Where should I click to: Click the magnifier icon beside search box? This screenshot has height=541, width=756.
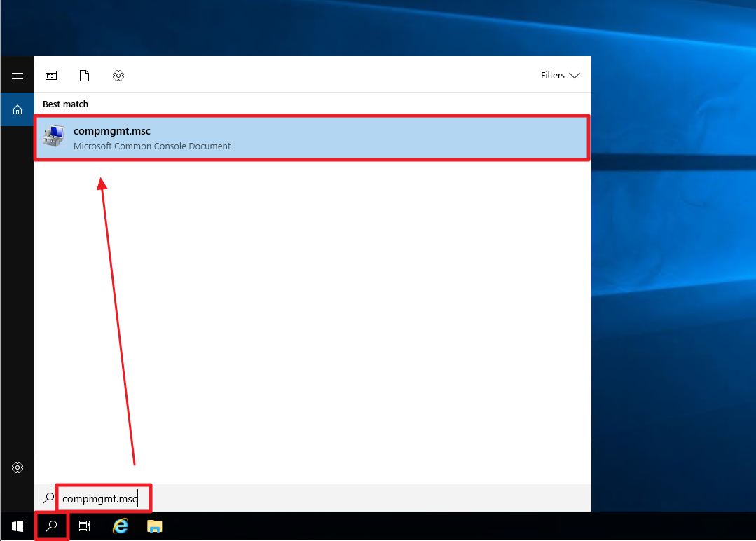point(48,498)
